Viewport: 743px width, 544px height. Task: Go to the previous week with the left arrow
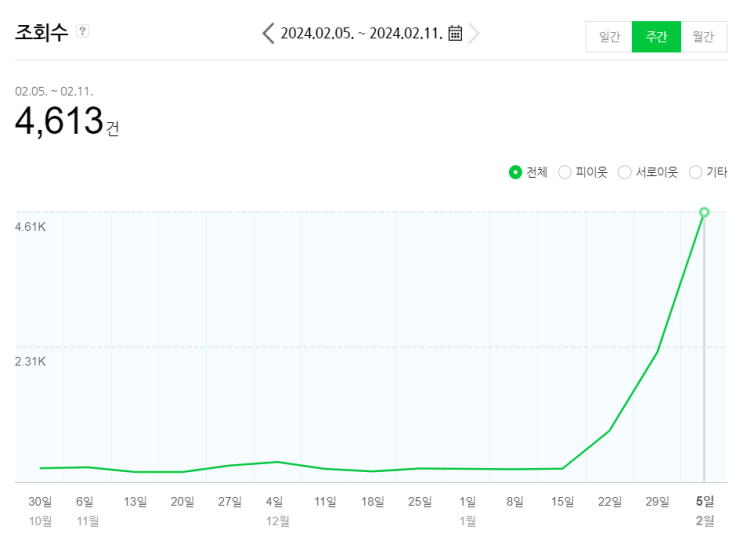click(x=268, y=34)
